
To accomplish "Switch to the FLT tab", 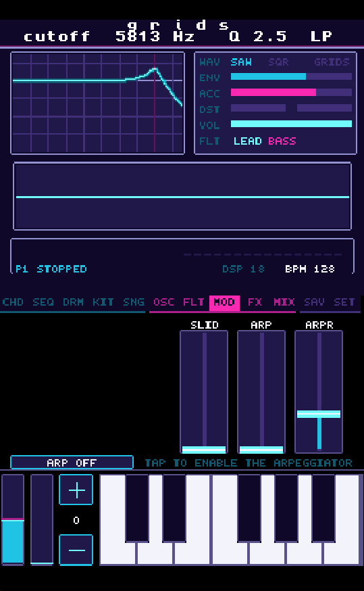I will click(194, 302).
